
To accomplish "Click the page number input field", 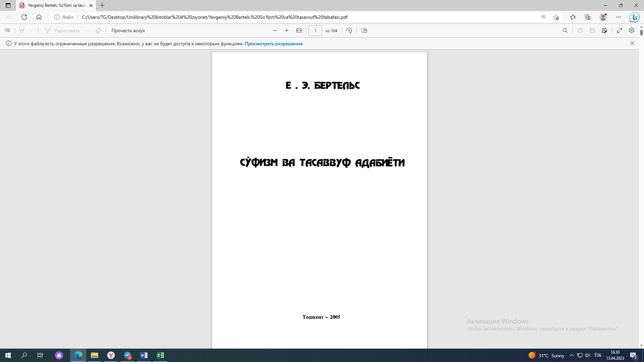I will click(x=315, y=31).
